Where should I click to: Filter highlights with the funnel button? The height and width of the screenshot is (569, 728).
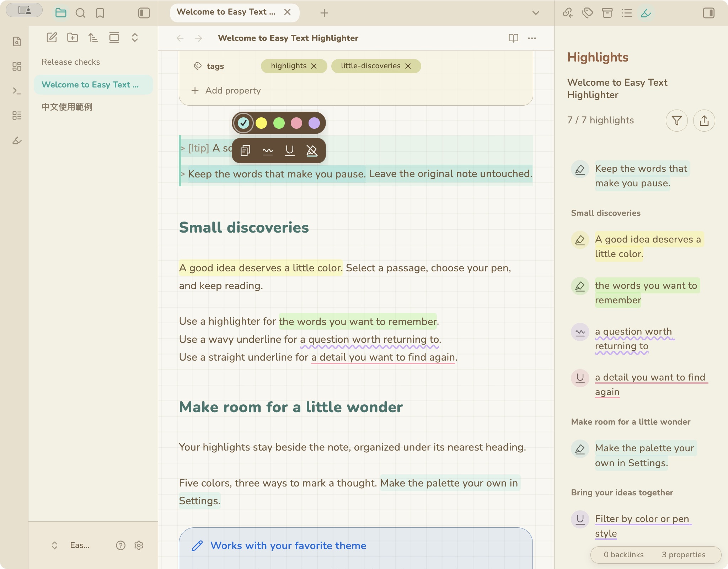677,121
